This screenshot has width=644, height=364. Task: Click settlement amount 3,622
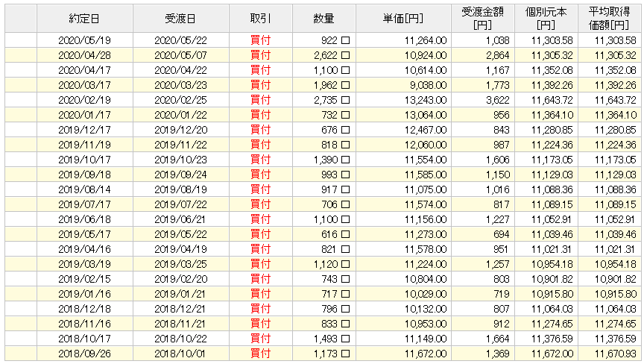click(x=497, y=100)
